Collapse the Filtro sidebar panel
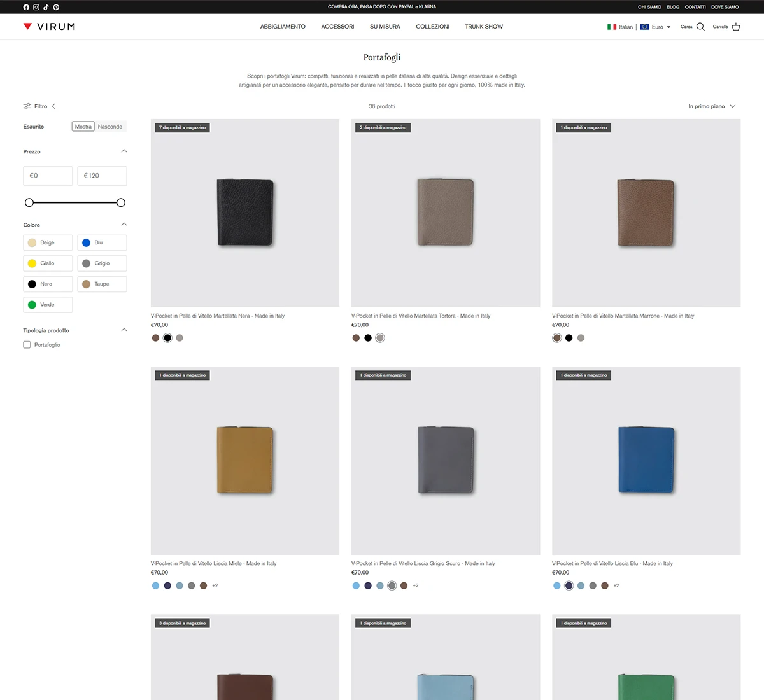The image size is (764, 700). point(53,106)
